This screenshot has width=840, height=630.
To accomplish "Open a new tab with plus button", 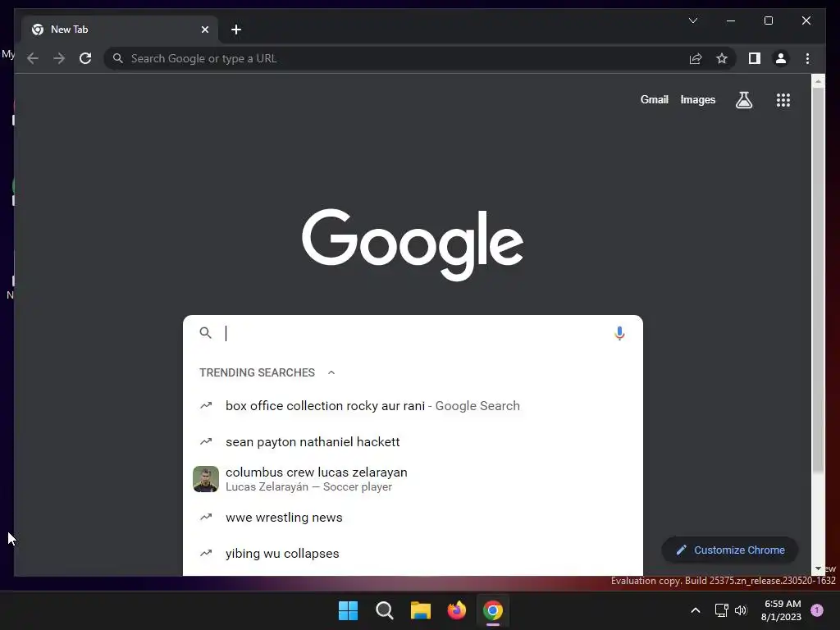I will 236,30.
